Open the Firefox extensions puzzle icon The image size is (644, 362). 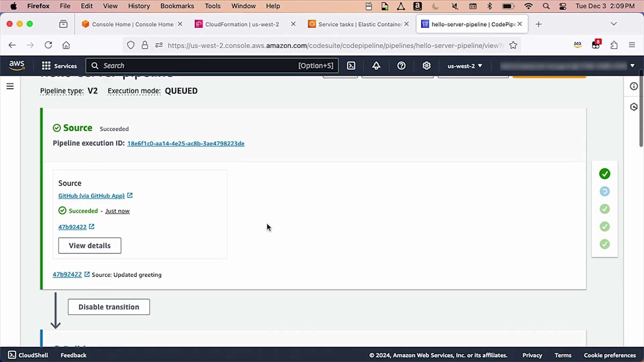point(614,45)
